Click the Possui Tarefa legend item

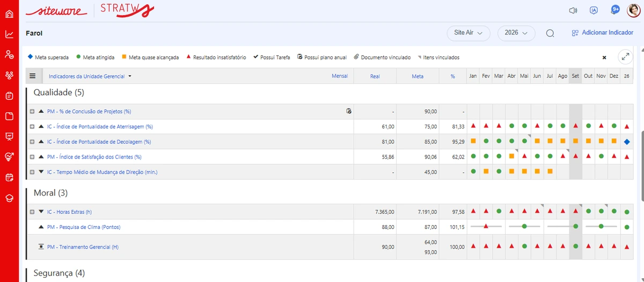272,57
